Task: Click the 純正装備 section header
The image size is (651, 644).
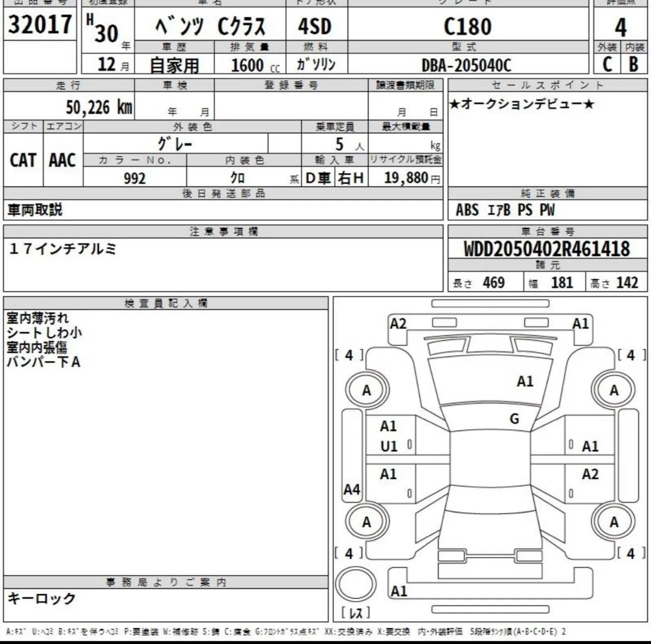Action: [x=548, y=193]
